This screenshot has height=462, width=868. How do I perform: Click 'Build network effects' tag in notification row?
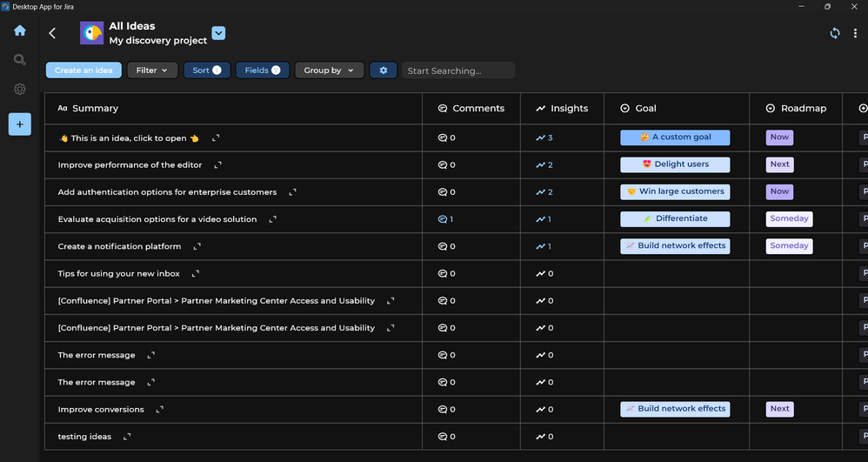(676, 246)
